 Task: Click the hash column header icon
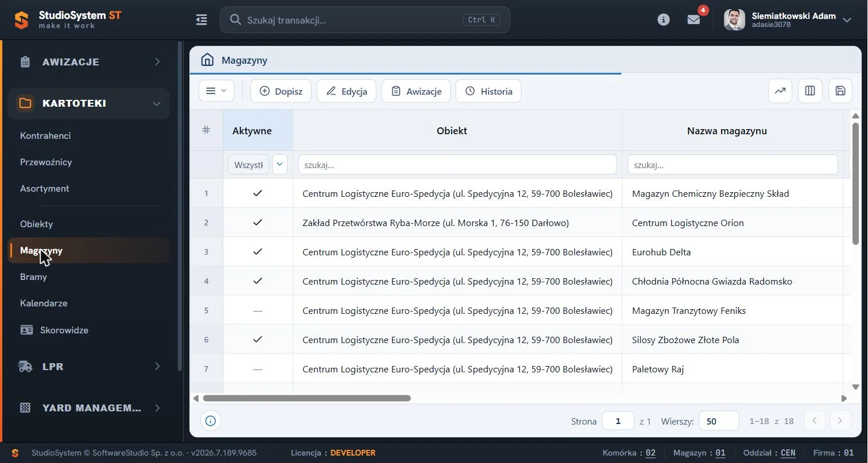206,130
